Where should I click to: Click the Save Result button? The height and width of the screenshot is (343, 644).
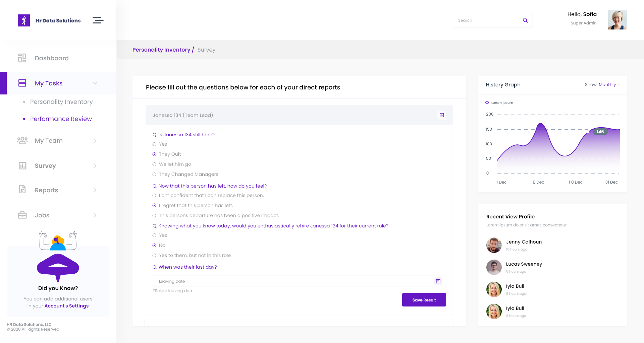click(424, 300)
